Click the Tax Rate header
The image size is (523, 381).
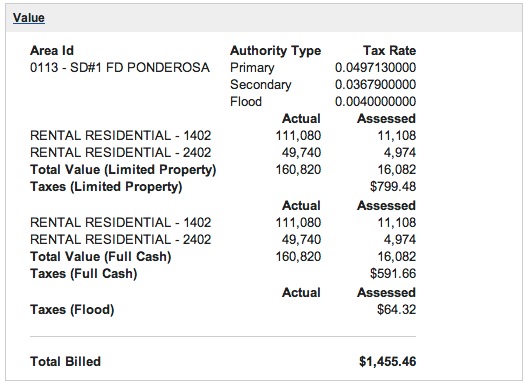(389, 51)
